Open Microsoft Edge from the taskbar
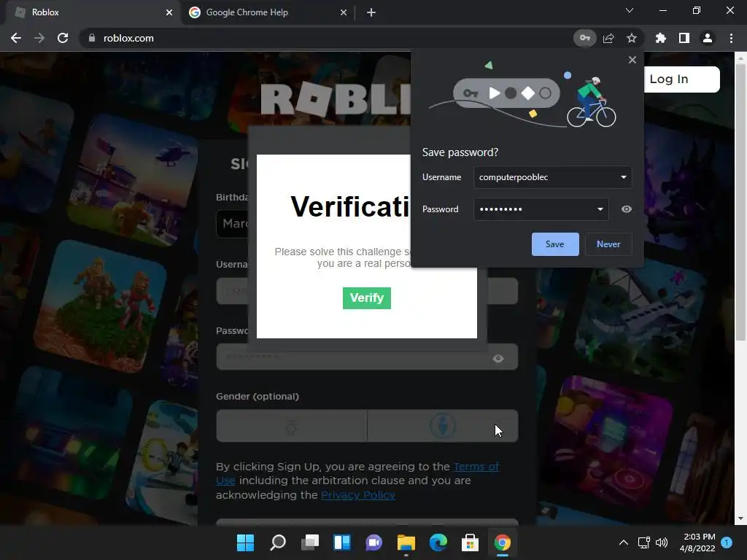The width and height of the screenshot is (747, 560). pyautogui.click(x=438, y=542)
